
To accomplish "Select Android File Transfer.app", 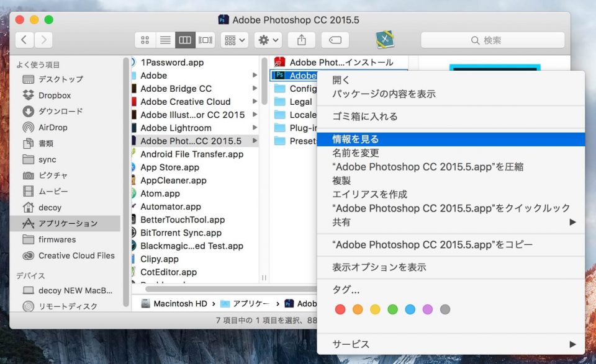I will (195, 154).
